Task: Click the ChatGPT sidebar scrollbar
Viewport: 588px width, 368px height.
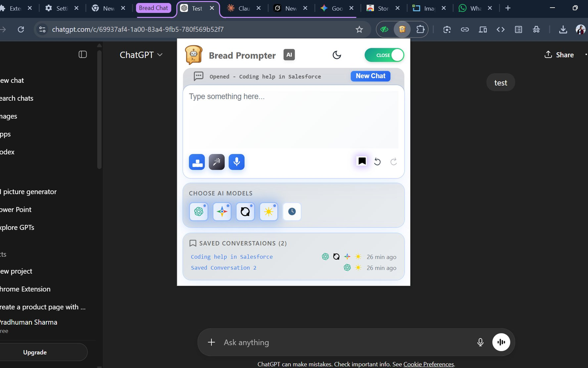Action: click(100, 109)
